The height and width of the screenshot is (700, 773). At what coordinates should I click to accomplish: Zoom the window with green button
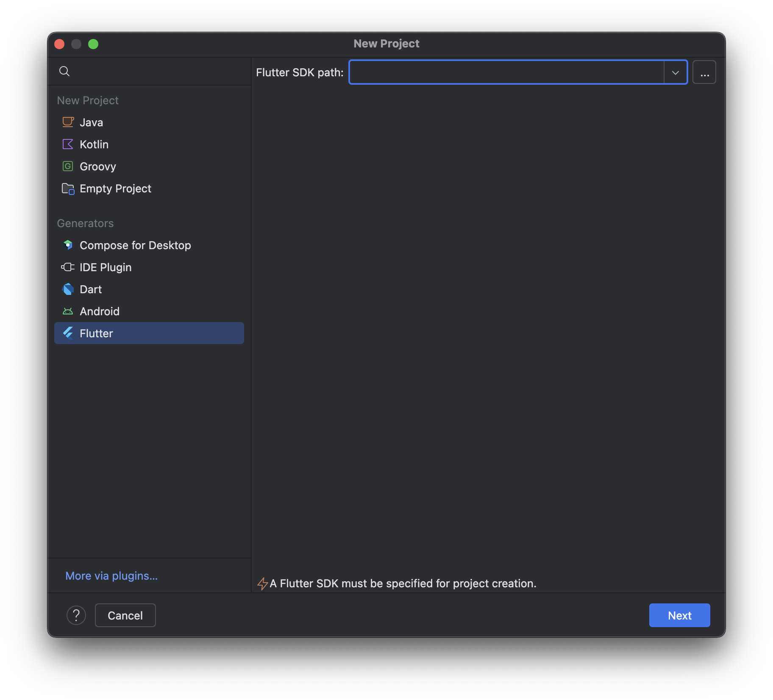point(93,44)
